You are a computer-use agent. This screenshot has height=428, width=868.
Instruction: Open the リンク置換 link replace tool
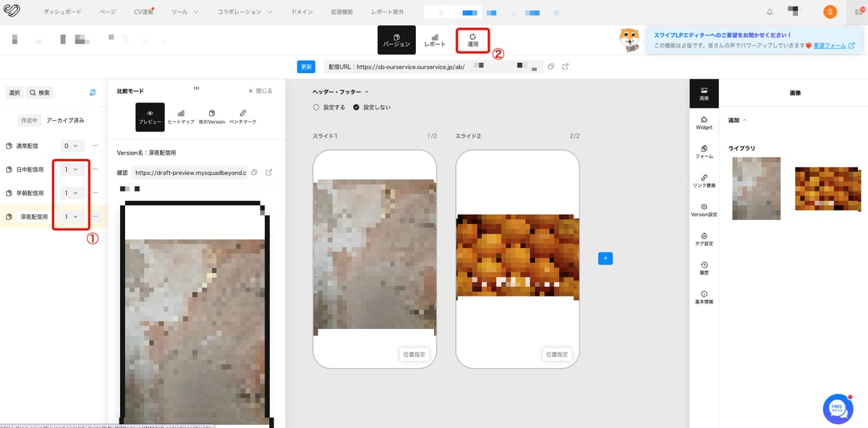coord(704,181)
